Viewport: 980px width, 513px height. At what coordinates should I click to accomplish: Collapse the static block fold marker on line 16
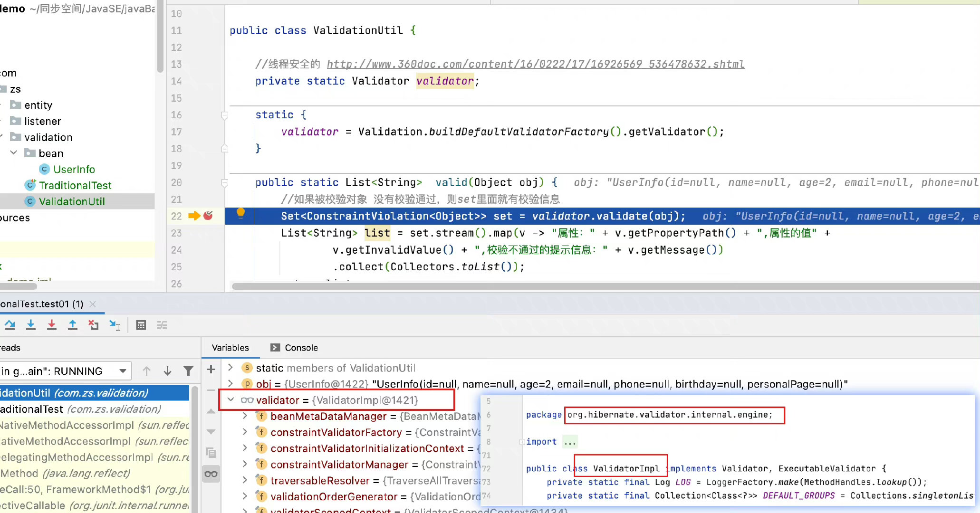[225, 115]
